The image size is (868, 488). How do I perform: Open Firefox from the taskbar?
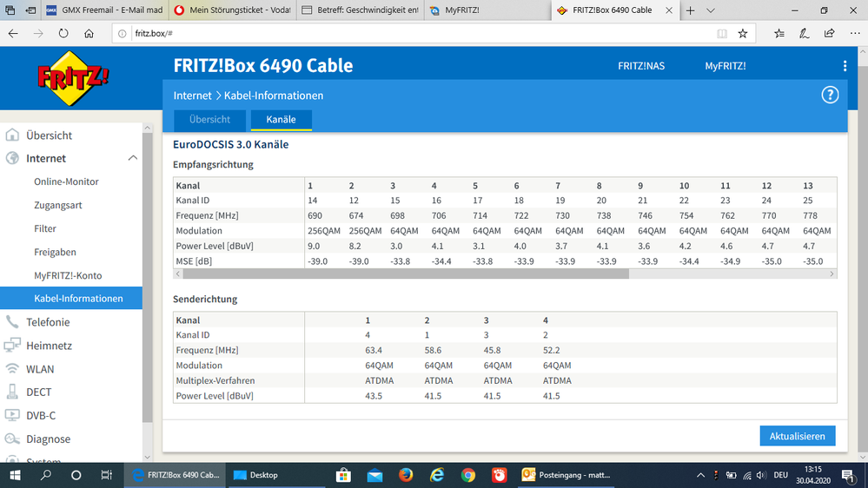[x=406, y=475]
